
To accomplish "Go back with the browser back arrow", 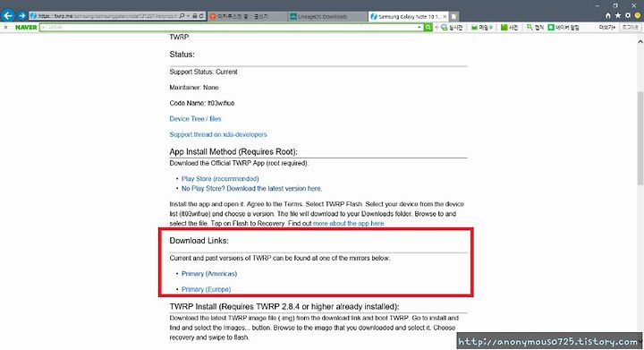I will [8, 15].
